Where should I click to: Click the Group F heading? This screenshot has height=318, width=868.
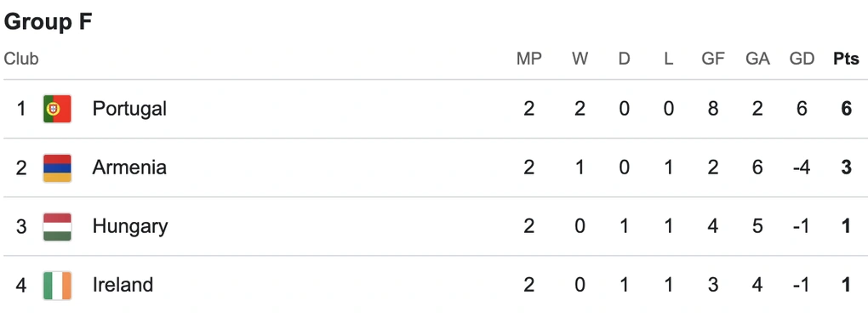coord(48,22)
